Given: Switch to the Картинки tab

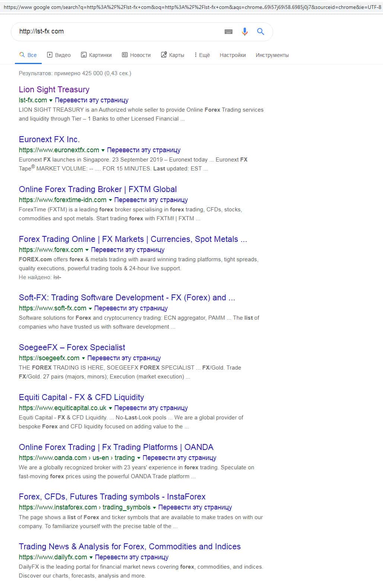Looking at the screenshot, I should [96, 55].
